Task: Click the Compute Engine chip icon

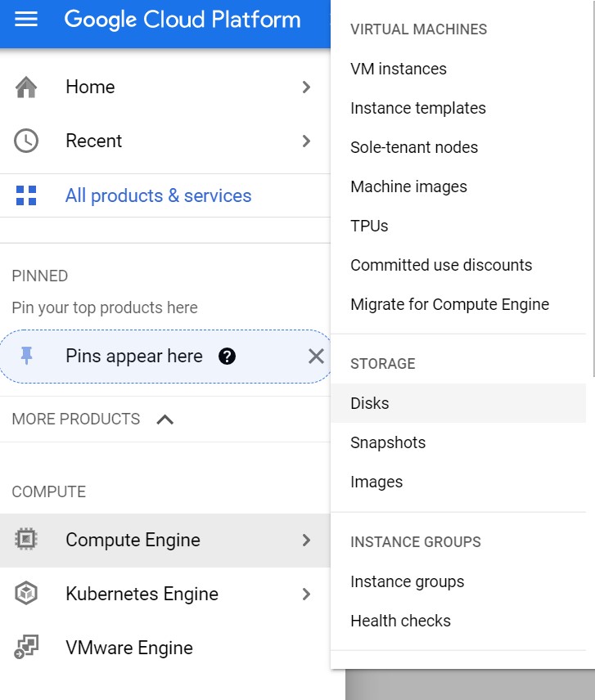Action: click(26, 539)
